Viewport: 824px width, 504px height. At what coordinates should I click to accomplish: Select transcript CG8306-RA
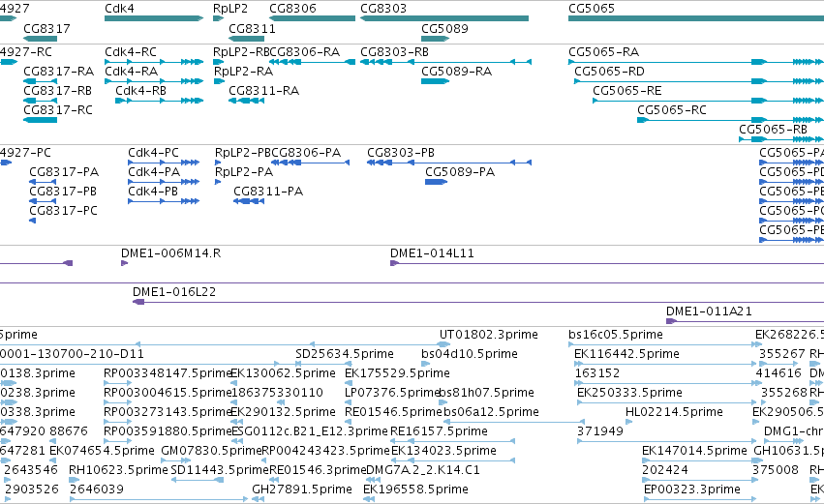coord(312,62)
